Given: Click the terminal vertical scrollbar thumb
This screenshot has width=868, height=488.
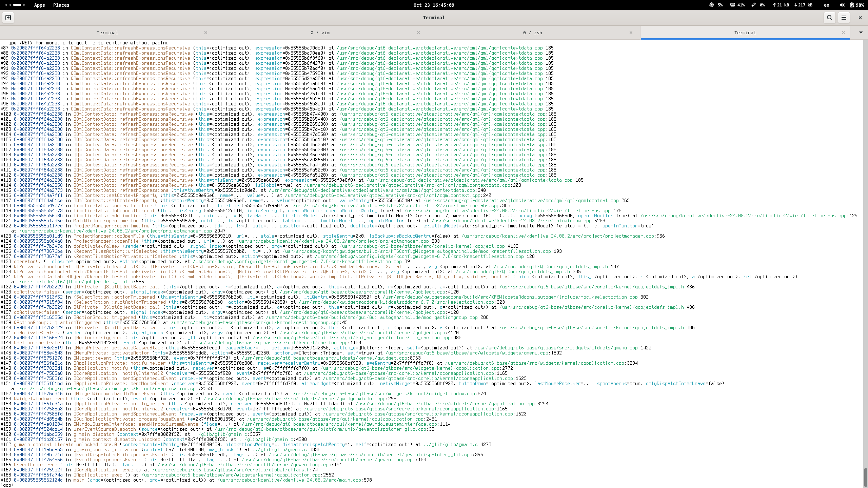Looking at the screenshot, I should 865,477.
